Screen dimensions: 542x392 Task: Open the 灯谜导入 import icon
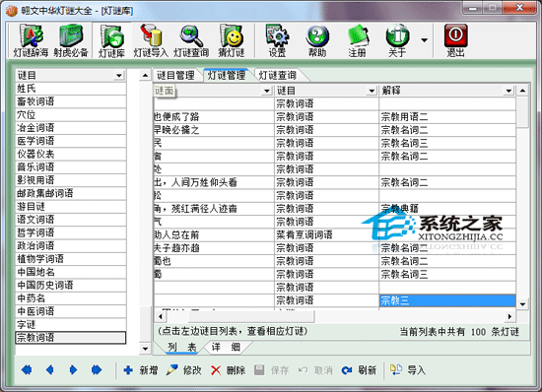point(151,40)
